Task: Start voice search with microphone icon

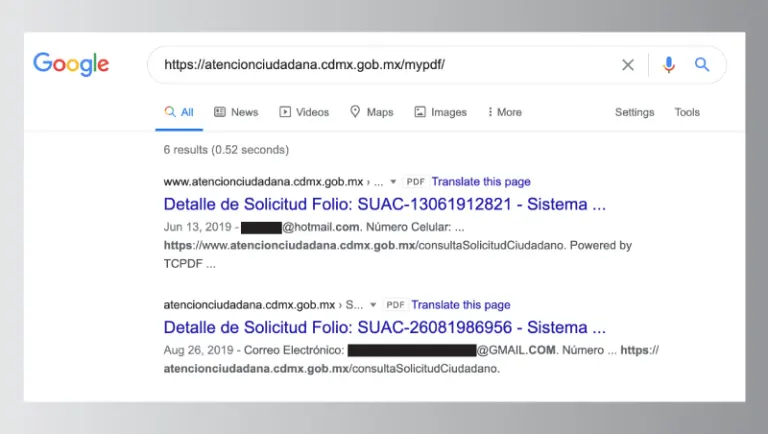Action: [x=669, y=65]
